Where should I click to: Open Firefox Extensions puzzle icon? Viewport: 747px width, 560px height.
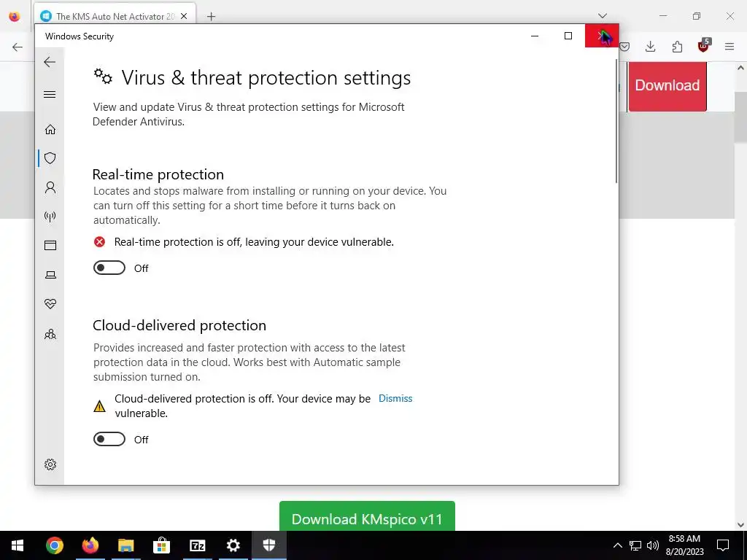click(x=677, y=47)
